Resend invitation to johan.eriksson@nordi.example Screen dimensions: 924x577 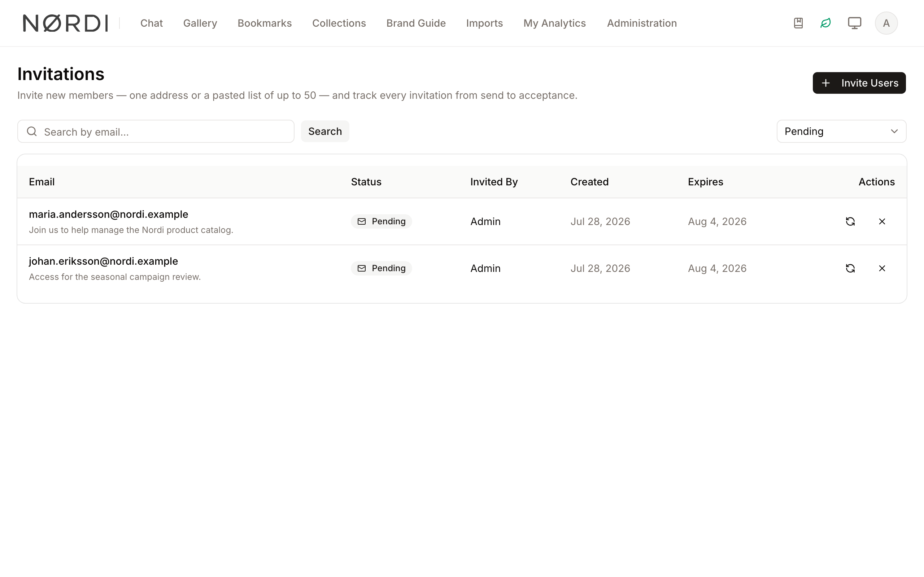(x=850, y=268)
